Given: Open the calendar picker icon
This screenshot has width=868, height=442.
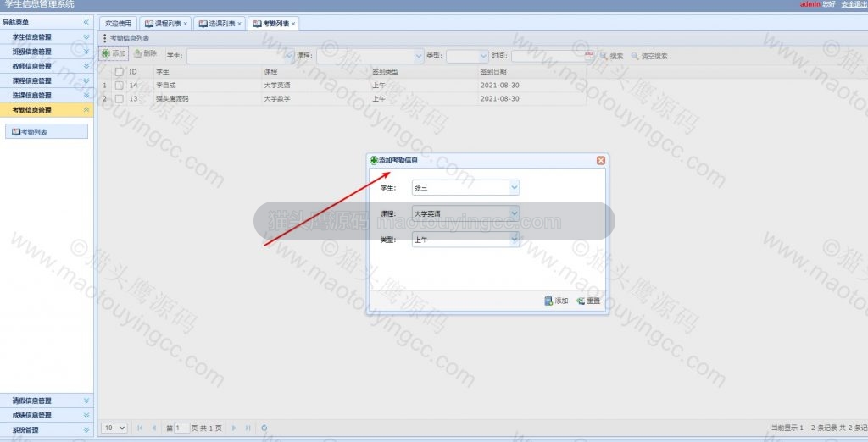Looking at the screenshot, I should [x=589, y=55].
